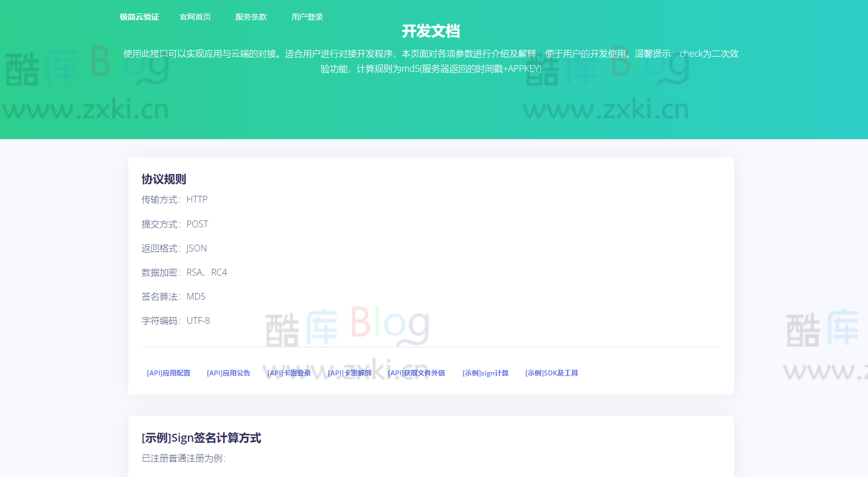This screenshot has width=868, height=477.
Task: Select the HTTP value next to 传输方式
Action: pos(197,199)
